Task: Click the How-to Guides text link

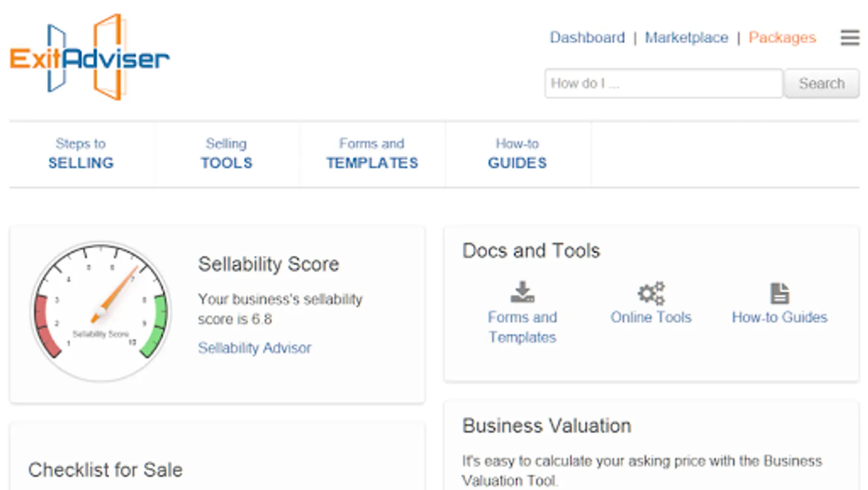Action: click(x=779, y=317)
